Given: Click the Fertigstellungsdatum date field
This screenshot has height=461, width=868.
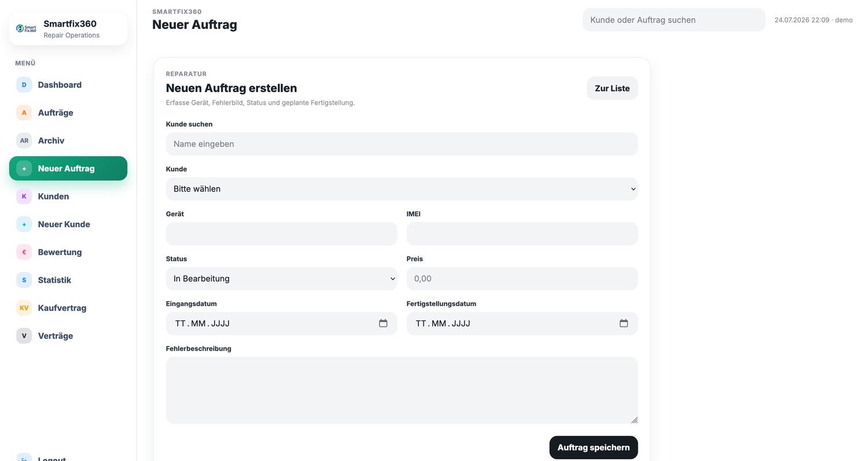Looking at the screenshot, I should pos(522,323).
